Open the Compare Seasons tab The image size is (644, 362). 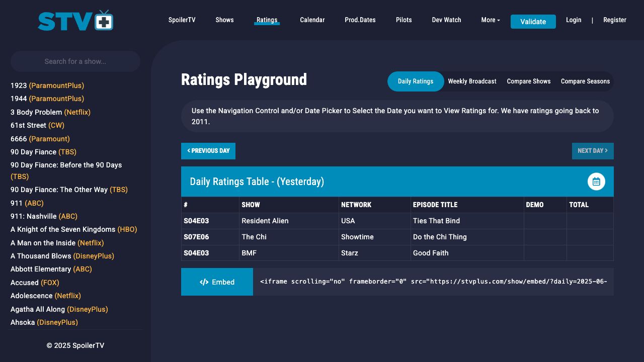(x=585, y=81)
